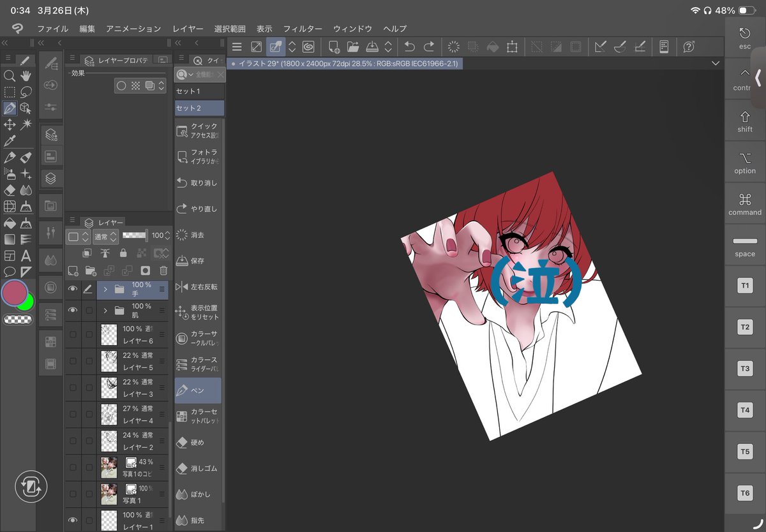766x532 pixels.
Task: Select the Eyedropper tool
Action: pyautogui.click(x=10, y=141)
